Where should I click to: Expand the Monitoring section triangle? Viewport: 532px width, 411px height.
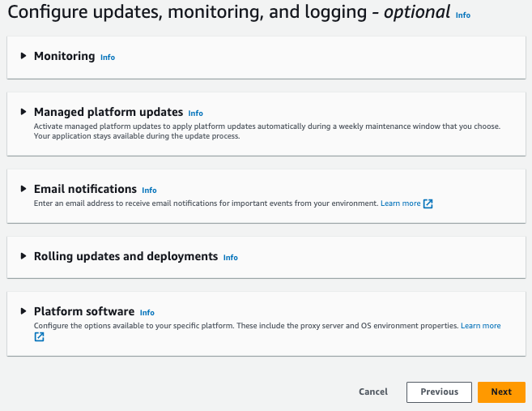coord(23,57)
